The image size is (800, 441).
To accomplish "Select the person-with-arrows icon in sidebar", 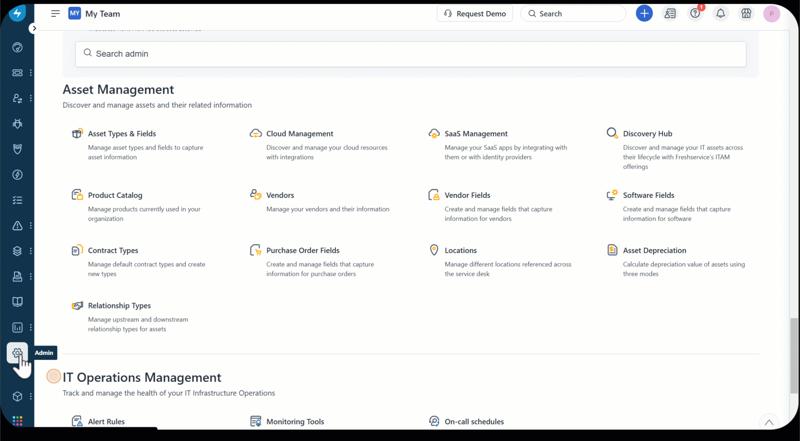I will pyautogui.click(x=17, y=98).
